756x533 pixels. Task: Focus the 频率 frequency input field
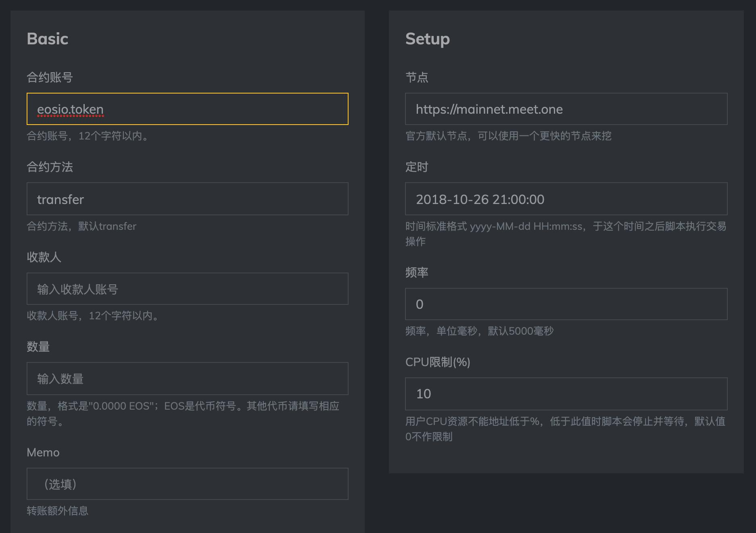click(566, 304)
